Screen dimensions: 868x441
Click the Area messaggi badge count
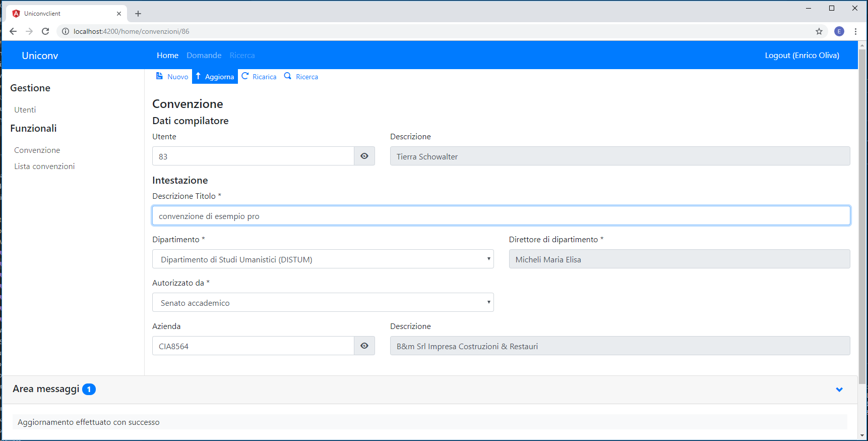click(x=89, y=390)
